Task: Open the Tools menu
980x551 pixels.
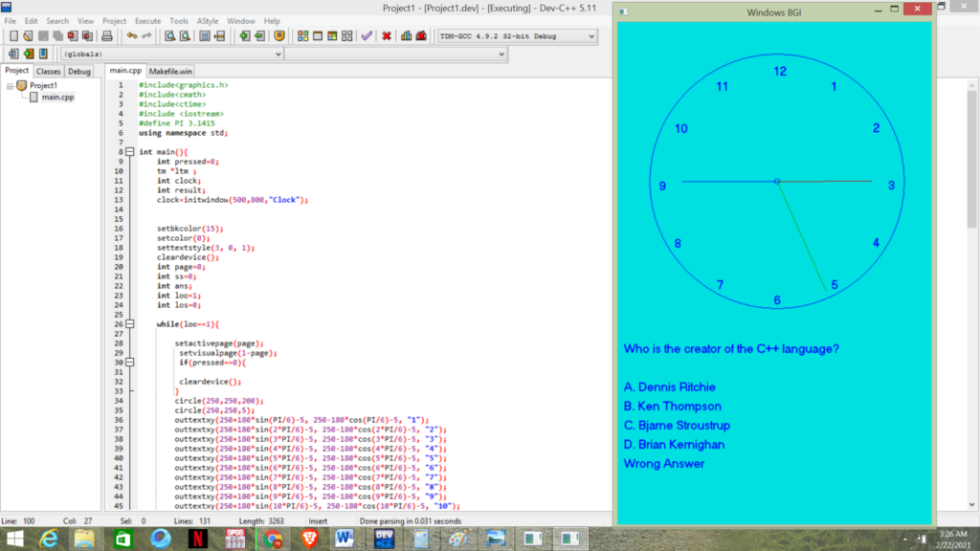Action: coord(179,21)
